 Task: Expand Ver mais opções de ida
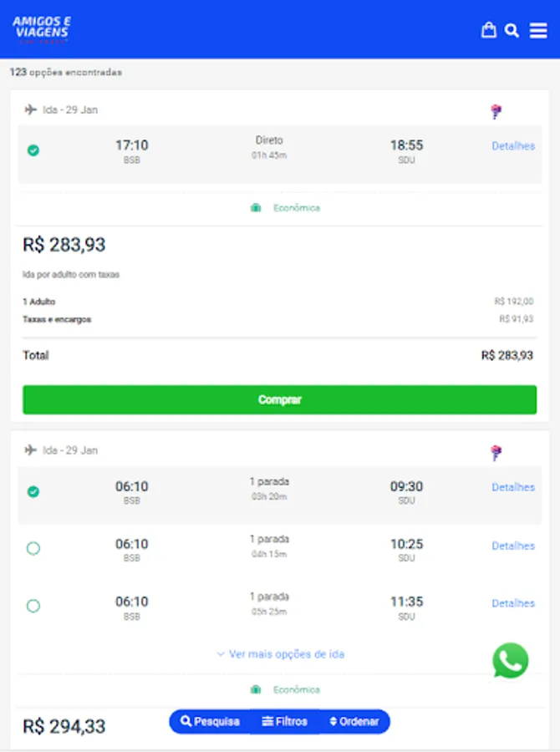coord(280,654)
